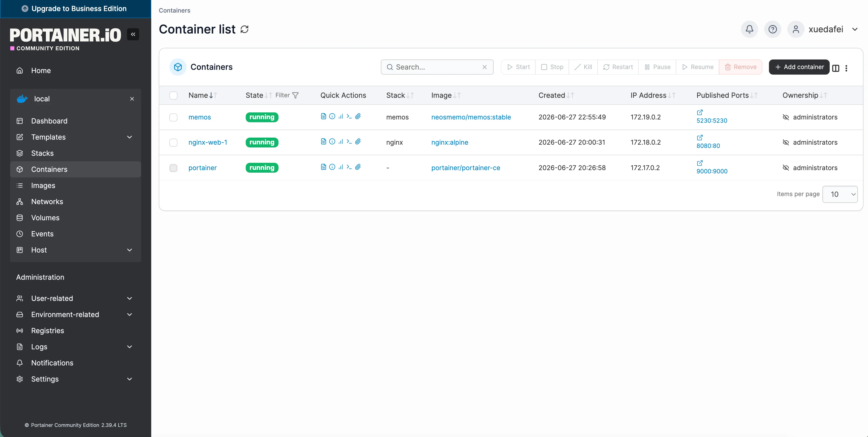This screenshot has width=868, height=437.
Task: Open the table column settings icon
Action: tap(836, 68)
